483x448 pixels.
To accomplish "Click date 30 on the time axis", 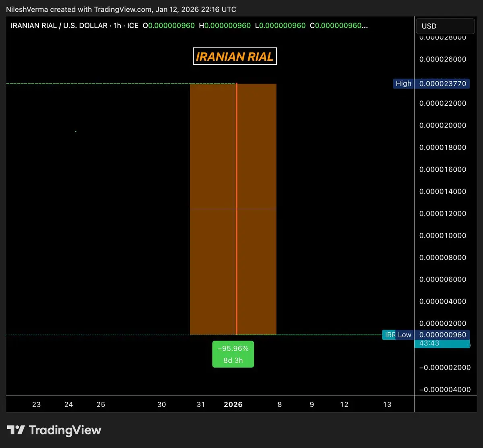I will (x=161, y=405).
